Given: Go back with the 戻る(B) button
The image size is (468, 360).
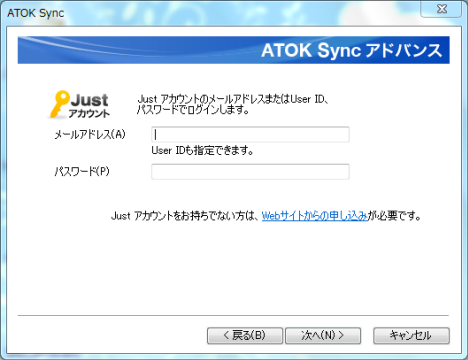Looking at the screenshot, I should (x=245, y=335).
